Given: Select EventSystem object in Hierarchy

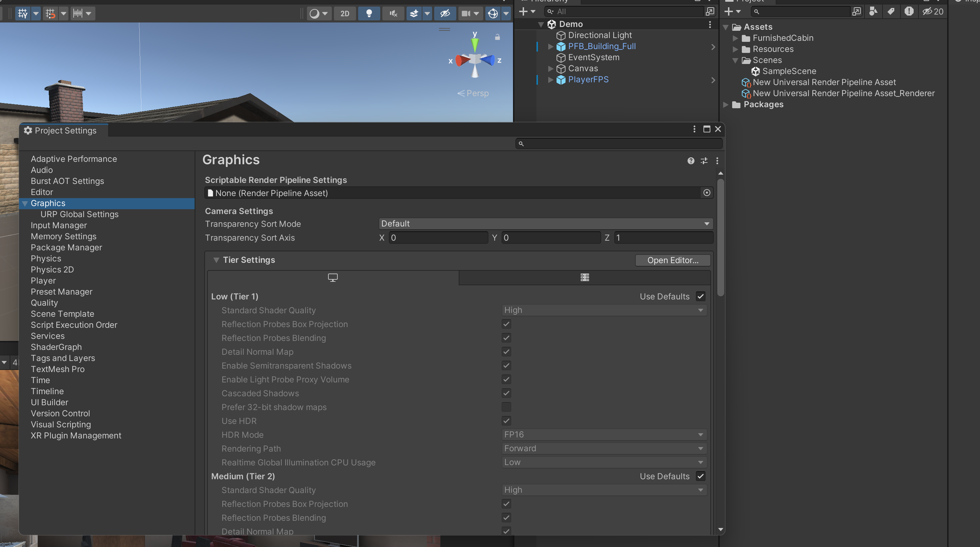Looking at the screenshot, I should pos(594,57).
